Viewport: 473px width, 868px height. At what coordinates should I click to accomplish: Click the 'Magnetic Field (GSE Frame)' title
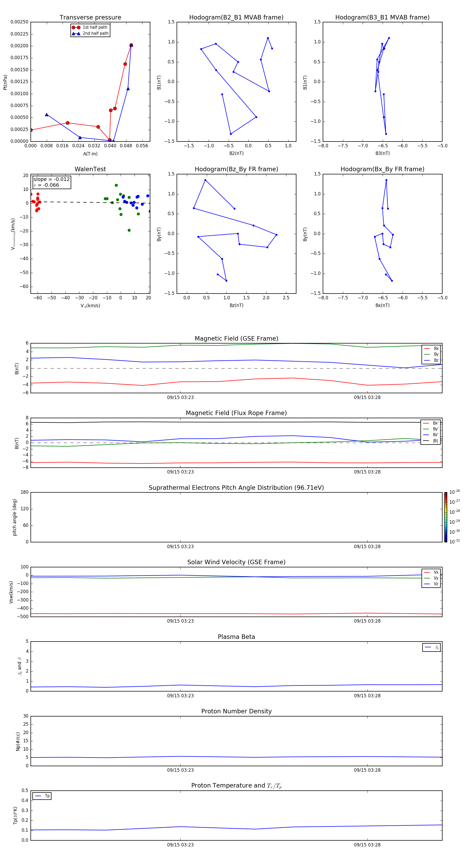coord(236,339)
